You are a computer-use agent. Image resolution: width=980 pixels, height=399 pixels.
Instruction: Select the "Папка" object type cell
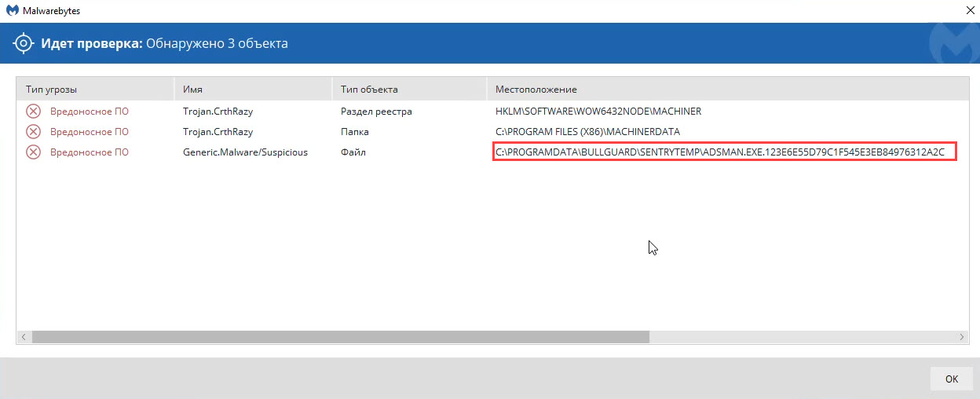(355, 132)
